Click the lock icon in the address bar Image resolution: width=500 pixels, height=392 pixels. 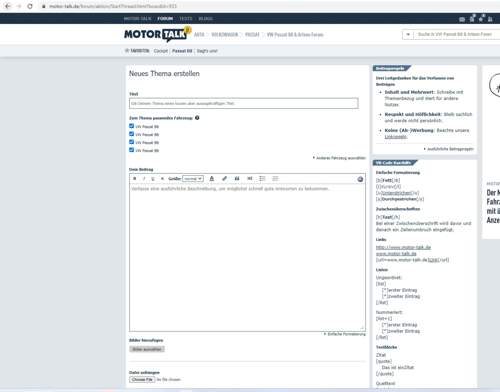point(43,6)
